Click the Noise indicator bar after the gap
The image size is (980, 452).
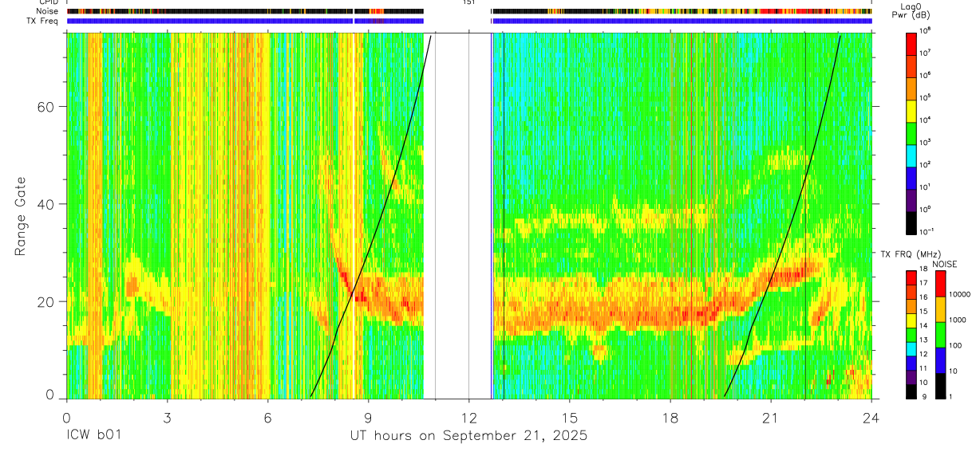[682, 11]
